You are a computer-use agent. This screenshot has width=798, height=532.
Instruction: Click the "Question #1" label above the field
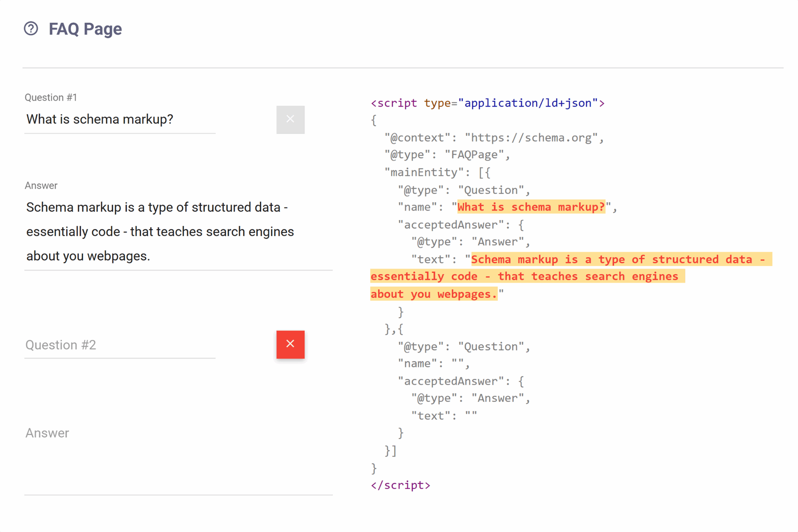51,97
